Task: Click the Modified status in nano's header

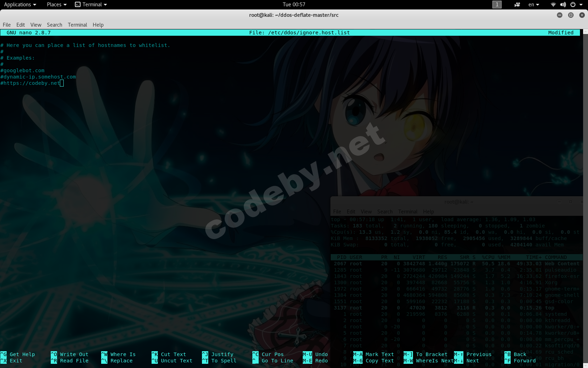Action: point(561,33)
